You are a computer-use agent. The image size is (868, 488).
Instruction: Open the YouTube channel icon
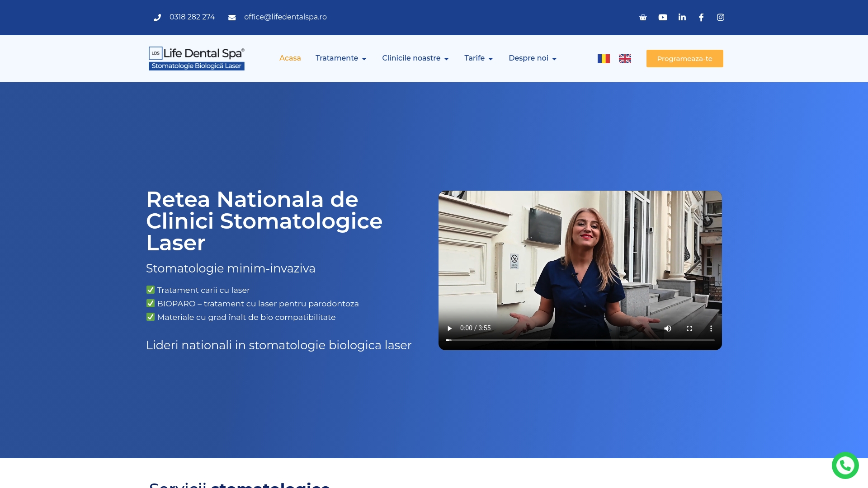(663, 17)
